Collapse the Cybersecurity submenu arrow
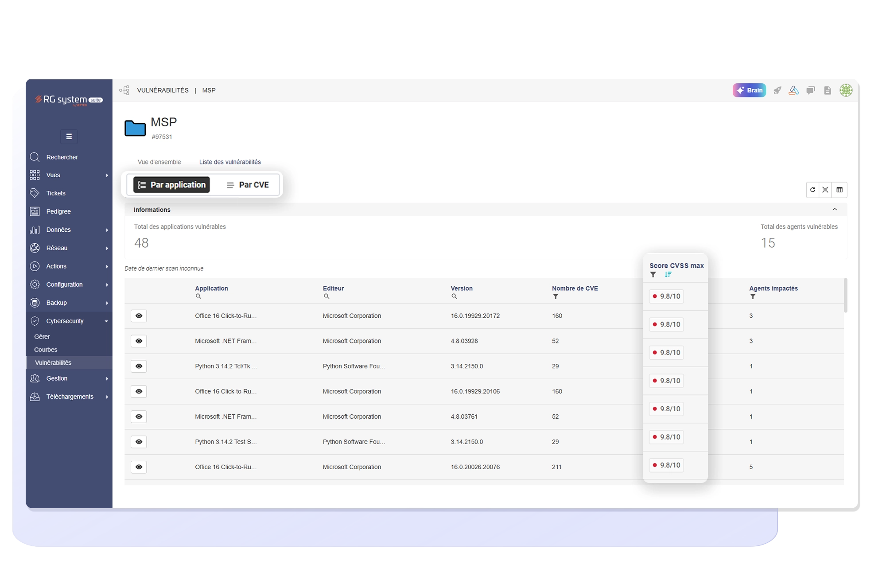This screenshot has width=886, height=588. 106,321
